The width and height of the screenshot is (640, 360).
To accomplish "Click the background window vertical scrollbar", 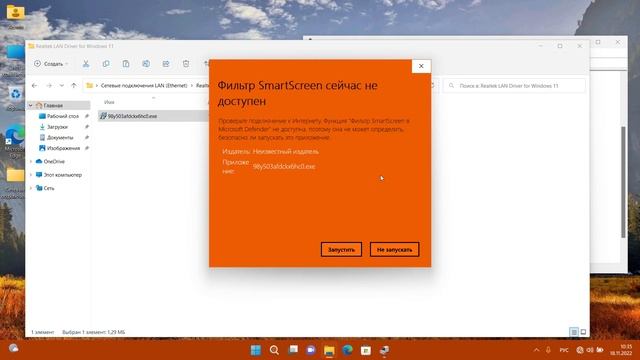I will [623, 182].
